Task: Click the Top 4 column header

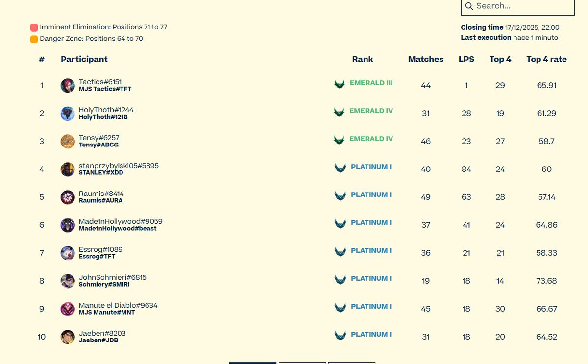Action: (500, 59)
